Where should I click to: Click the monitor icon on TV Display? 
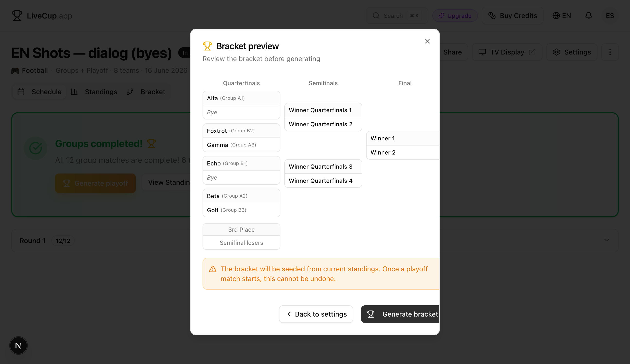[x=482, y=52]
